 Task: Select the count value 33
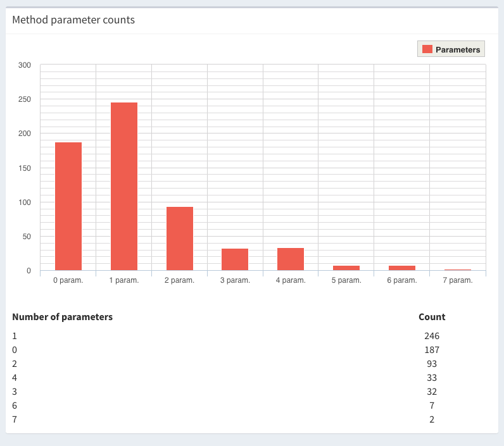432,378
